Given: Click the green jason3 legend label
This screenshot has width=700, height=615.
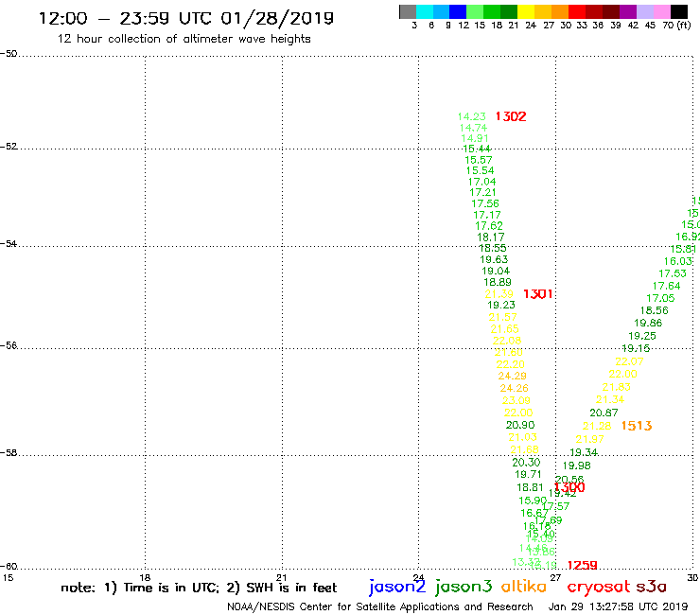Looking at the screenshot, I should click(x=464, y=588).
